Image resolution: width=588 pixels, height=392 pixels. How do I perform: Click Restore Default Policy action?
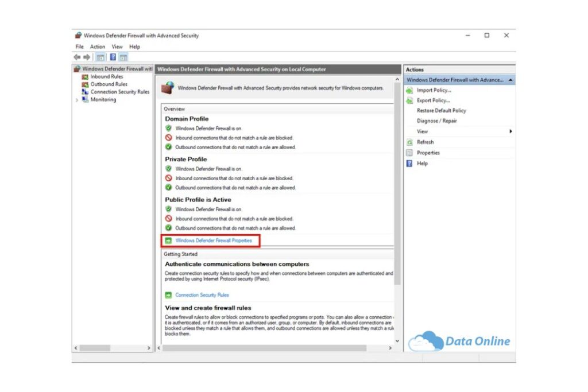442,111
